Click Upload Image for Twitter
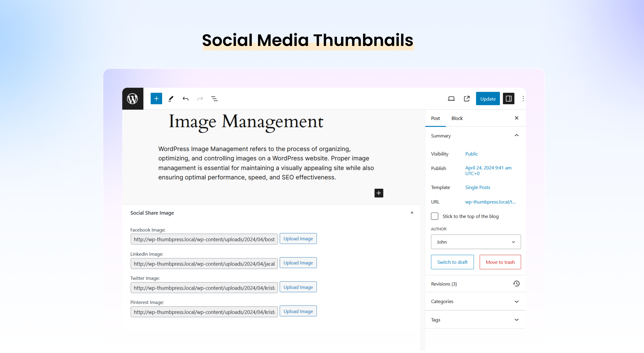Screen dimensions: 644x353 click(298, 287)
